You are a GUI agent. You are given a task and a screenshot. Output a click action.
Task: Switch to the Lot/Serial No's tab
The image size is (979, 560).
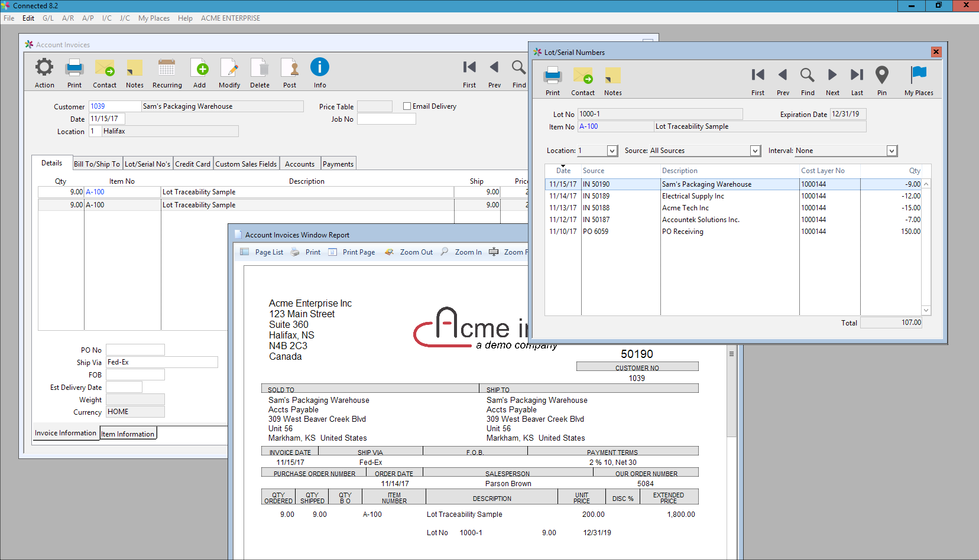point(147,164)
